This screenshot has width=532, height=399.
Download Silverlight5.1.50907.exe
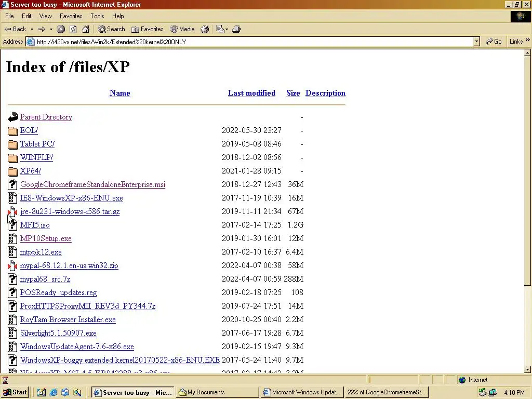pyautogui.click(x=58, y=333)
